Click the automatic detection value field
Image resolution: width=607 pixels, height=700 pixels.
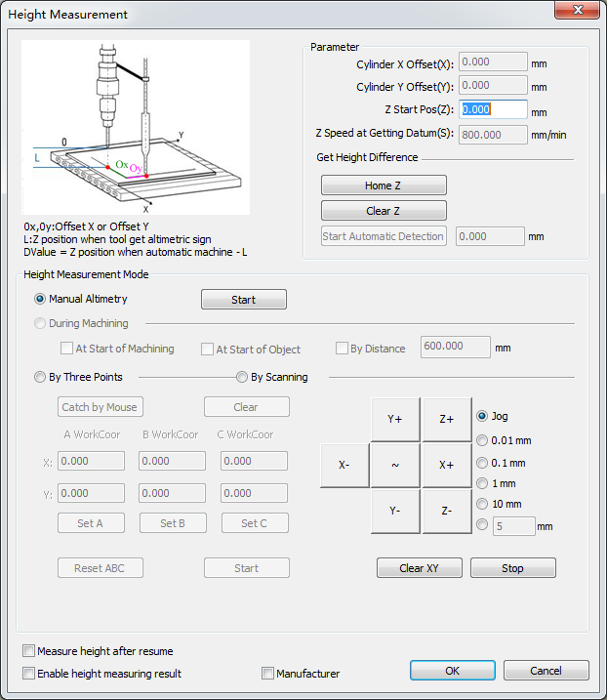coord(490,236)
